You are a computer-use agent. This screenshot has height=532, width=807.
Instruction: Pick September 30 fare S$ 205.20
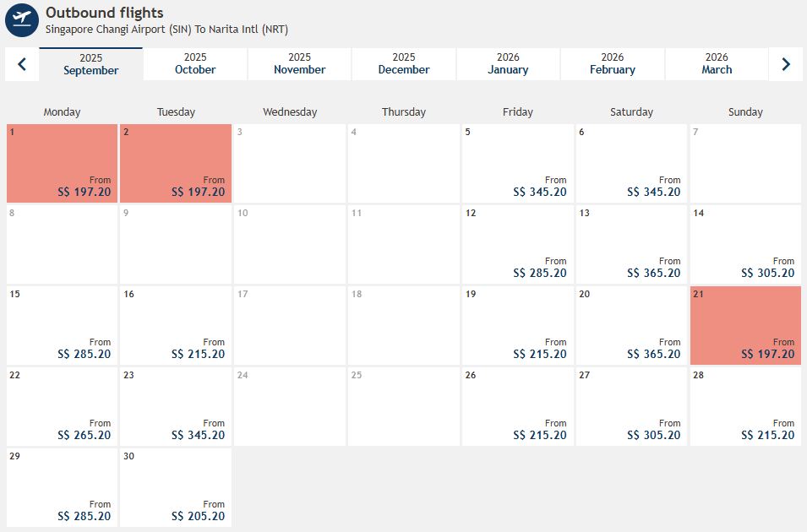tap(176, 488)
